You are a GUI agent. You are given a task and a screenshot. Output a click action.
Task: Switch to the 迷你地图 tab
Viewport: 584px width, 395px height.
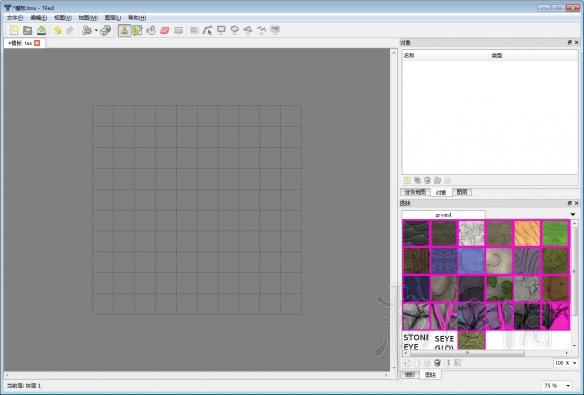415,192
